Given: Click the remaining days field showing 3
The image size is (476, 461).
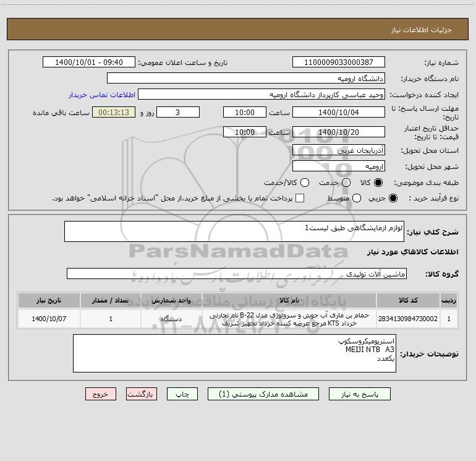Looking at the screenshot, I should 178,112.
